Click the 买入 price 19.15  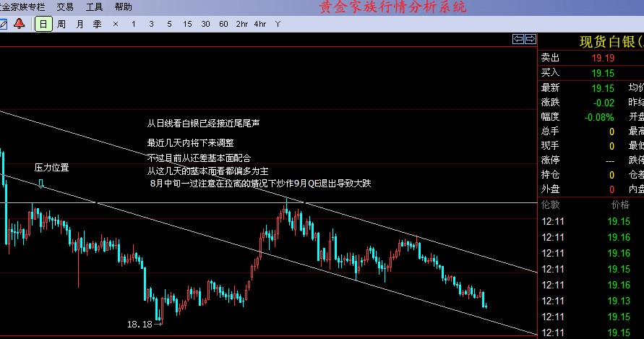(x=603, y=73)
